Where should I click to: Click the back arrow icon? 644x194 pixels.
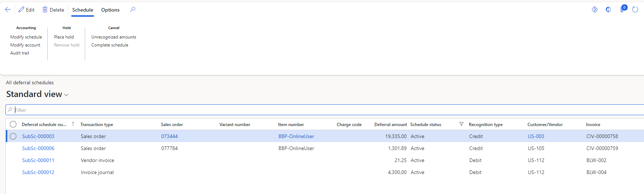point(8,10)
